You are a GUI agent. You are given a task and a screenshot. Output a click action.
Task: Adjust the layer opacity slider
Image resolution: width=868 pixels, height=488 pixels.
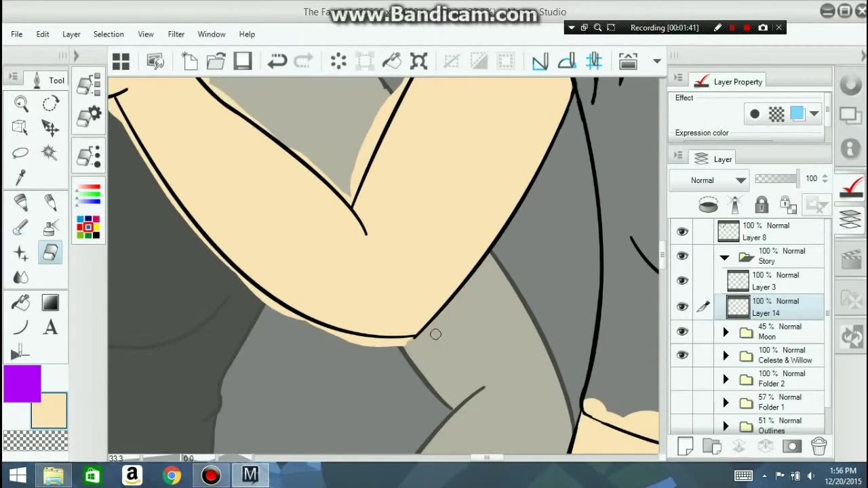click(x=776, y=179)
